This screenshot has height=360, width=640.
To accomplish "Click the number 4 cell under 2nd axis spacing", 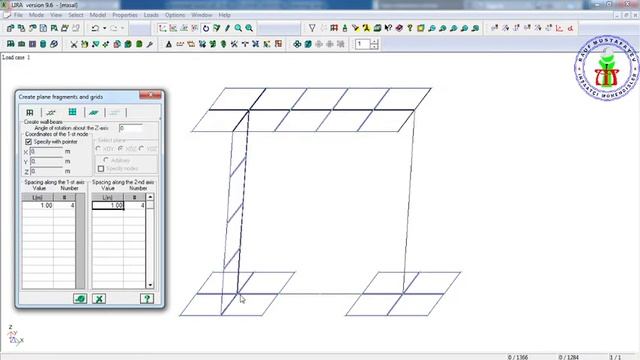I will click(135, 205).
